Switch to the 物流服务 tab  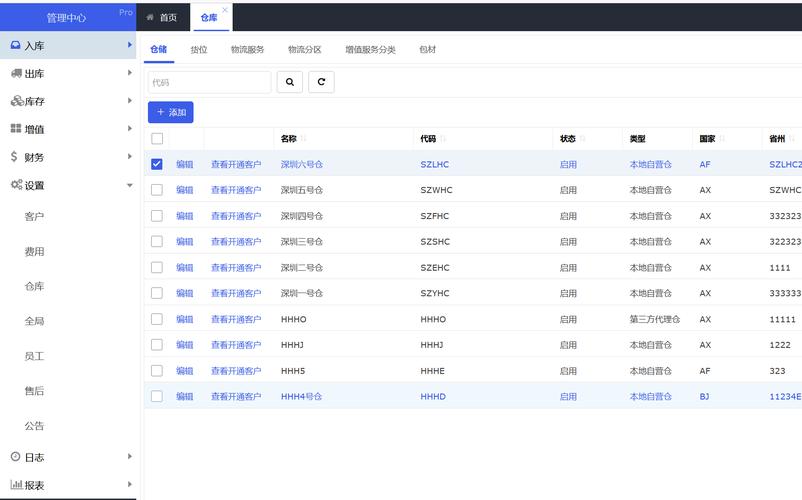(248, 50)
